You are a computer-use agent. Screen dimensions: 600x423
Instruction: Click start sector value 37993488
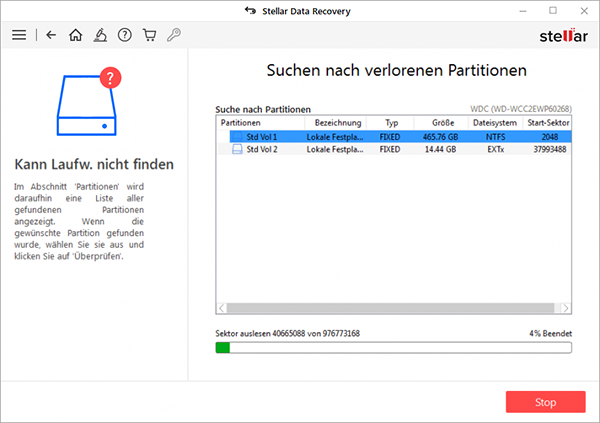[550, 149]
